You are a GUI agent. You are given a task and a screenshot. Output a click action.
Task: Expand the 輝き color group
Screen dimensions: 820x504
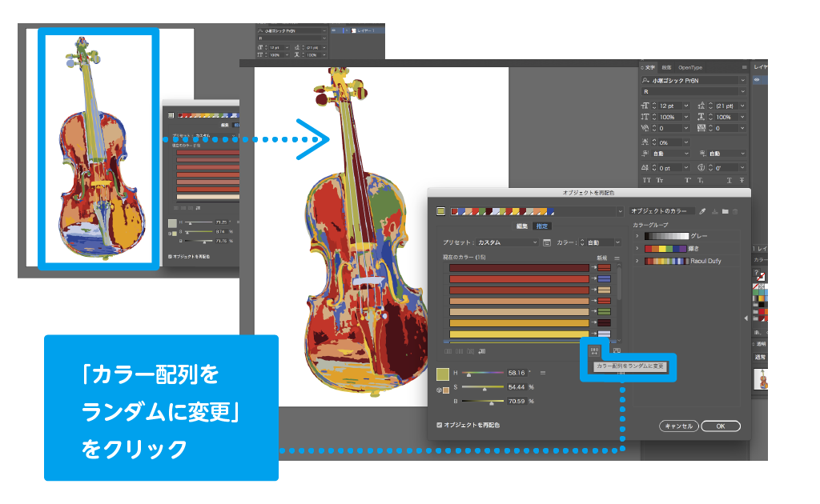click(637, 249)
